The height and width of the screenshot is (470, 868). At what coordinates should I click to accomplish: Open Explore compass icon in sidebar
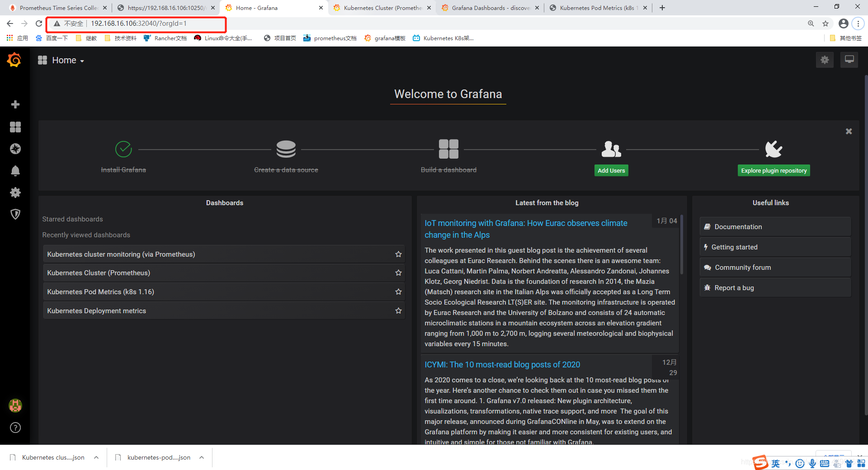point(15,149)
